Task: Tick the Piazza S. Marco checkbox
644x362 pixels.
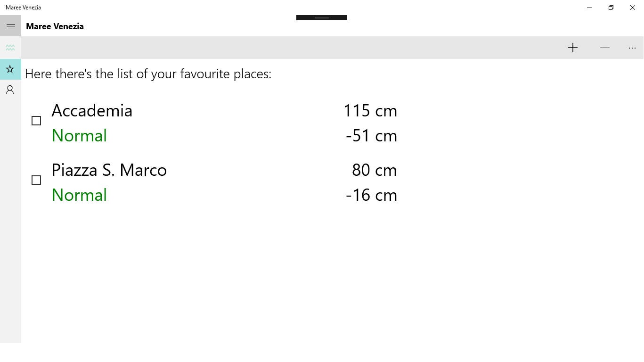Action: pos(36,180)
